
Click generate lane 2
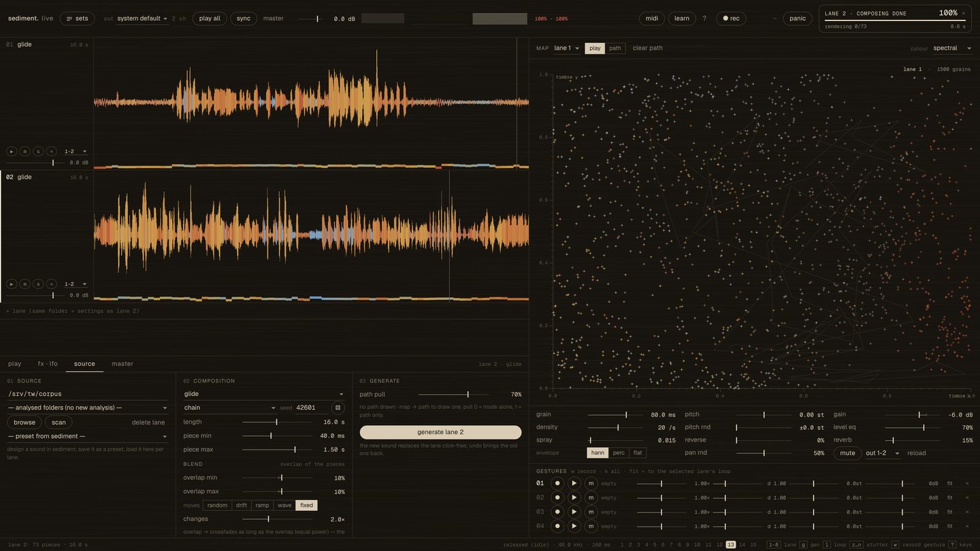(x=441, y=432)
